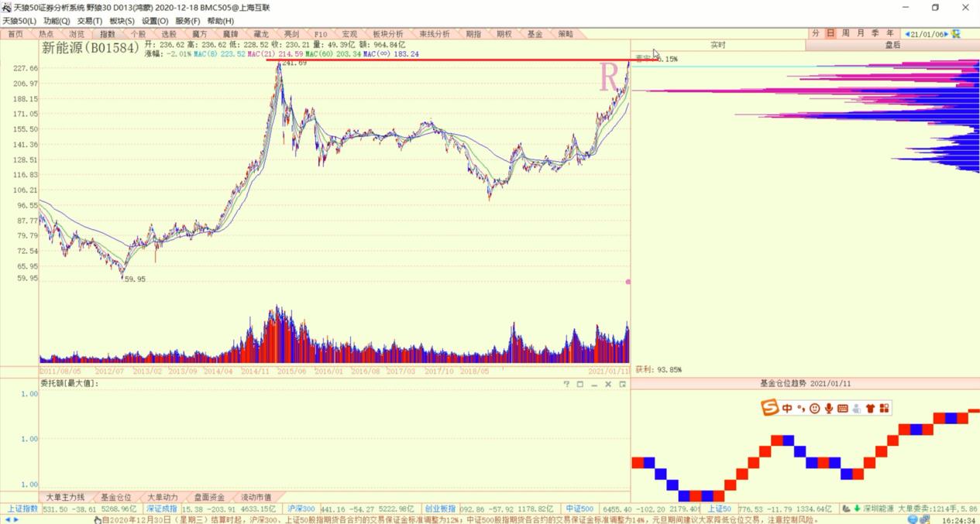The image size is (980, 524).
Task: Maximize the 委托额 sub-panel
Action: tap(580, 384)
